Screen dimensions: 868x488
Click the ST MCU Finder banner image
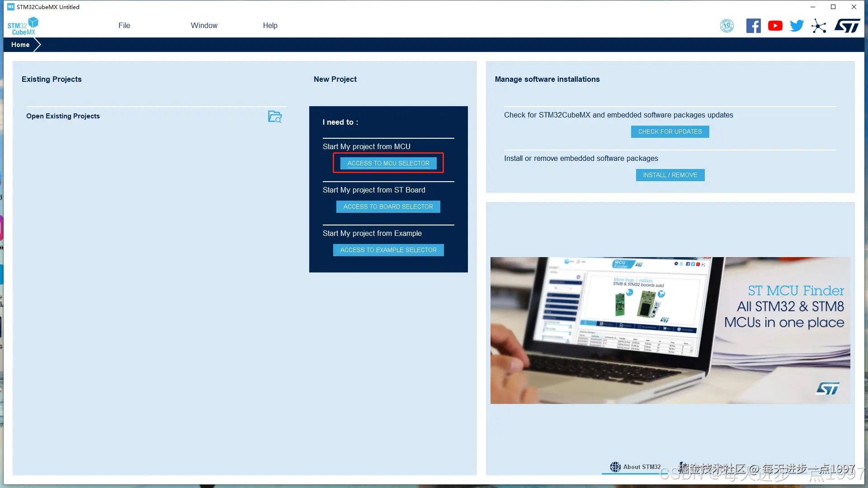point(670,330)
